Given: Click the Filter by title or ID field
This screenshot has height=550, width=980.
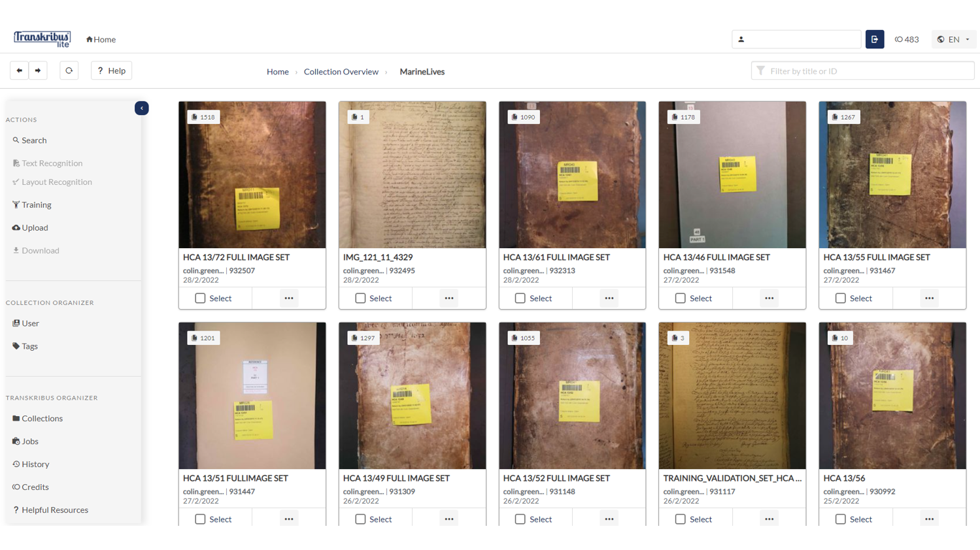Looking at the screenshot, I should 862,71.
